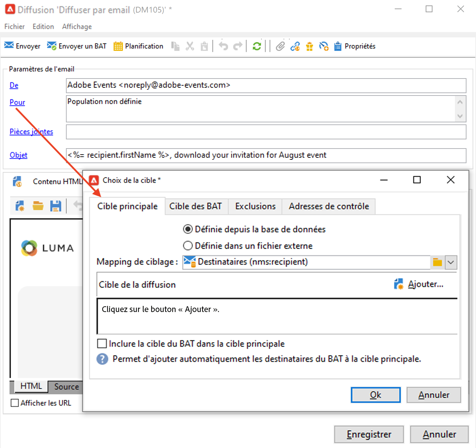This screenshot has height=448, width=476.
Task: Click the Pour field scroll up arrow
Action: (460, 102)
